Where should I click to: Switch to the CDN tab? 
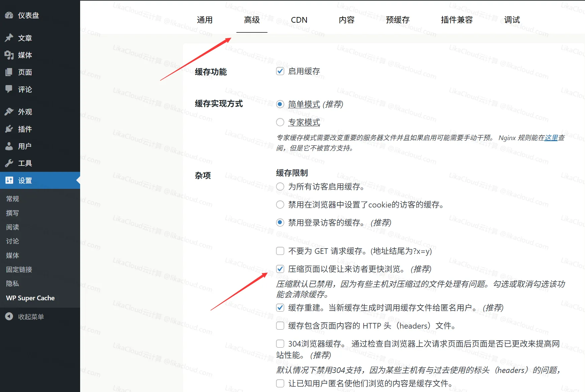tap(299, 20)
